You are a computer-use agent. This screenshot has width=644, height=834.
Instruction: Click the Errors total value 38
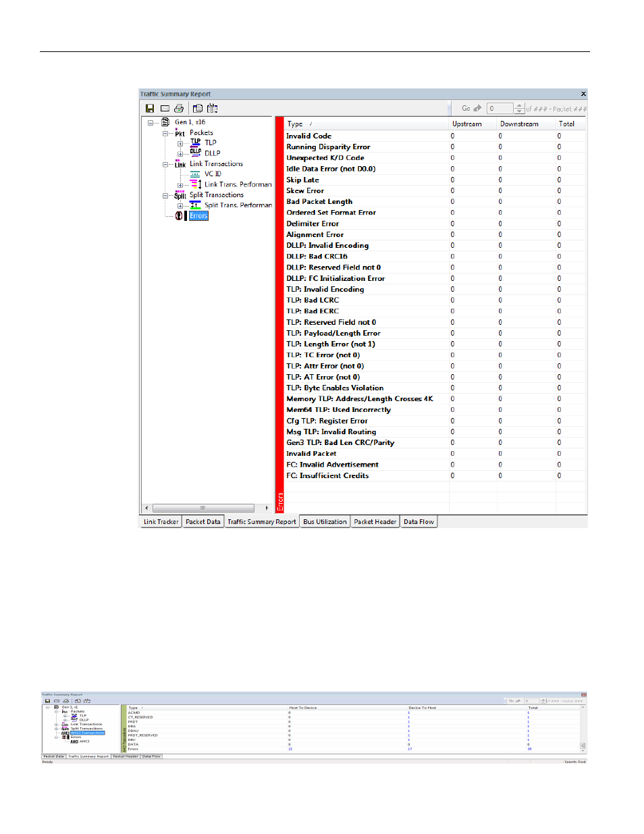click(x=530, y=749)
